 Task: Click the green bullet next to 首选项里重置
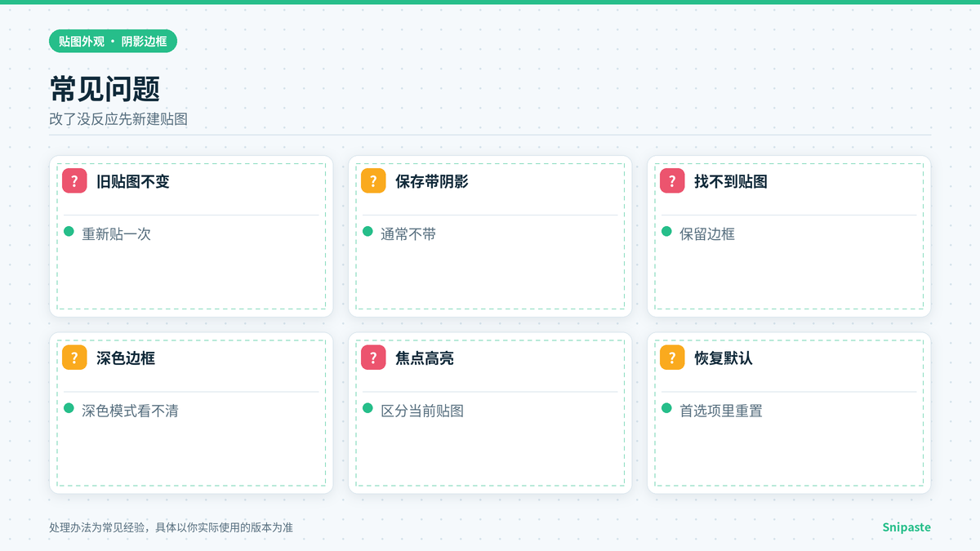pos(667,408)
